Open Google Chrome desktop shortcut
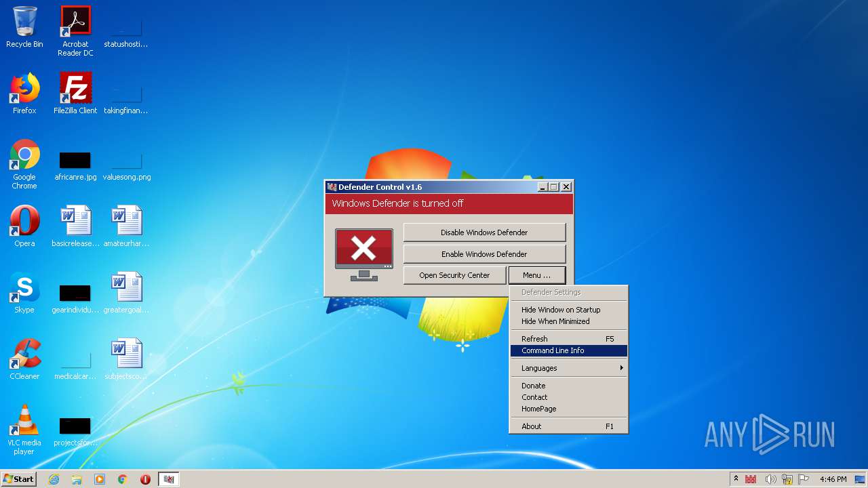This screenshot has height=488, width=868. (x=24, y=164)
